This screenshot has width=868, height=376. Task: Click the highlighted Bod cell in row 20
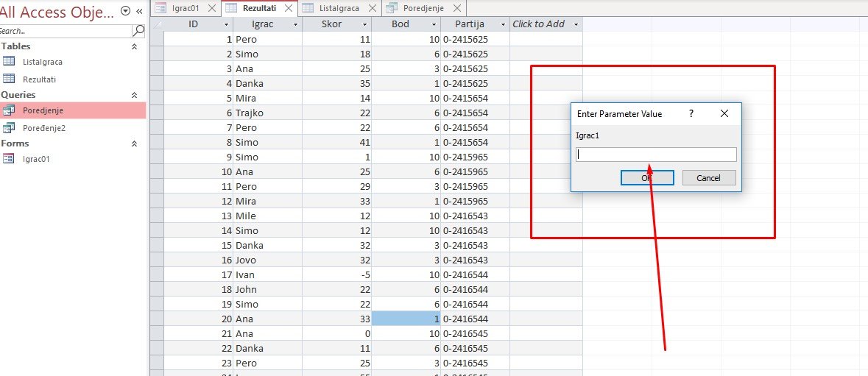(406, 319)
